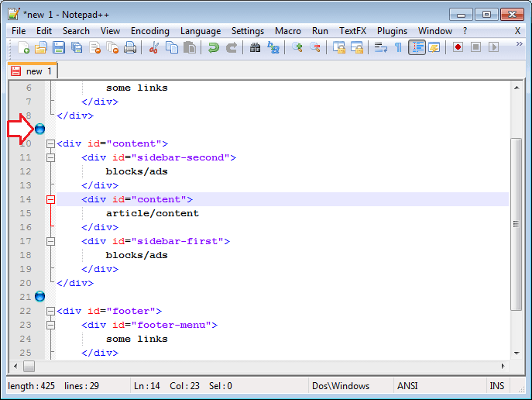Open the Language menu
This screenshot has height=400, width=532.
(x=200, y=31)
